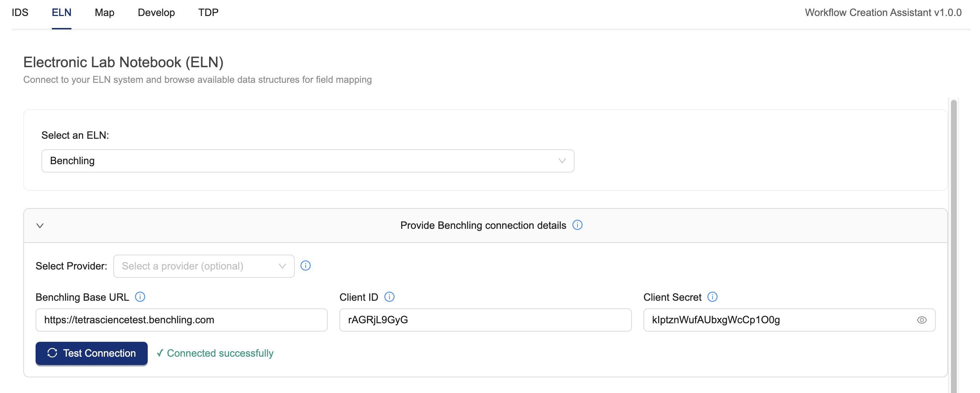This screenshot has height=393, width=980.
Task: Toggle Client Secret visibility eye icon
Action: pos(922,320)
